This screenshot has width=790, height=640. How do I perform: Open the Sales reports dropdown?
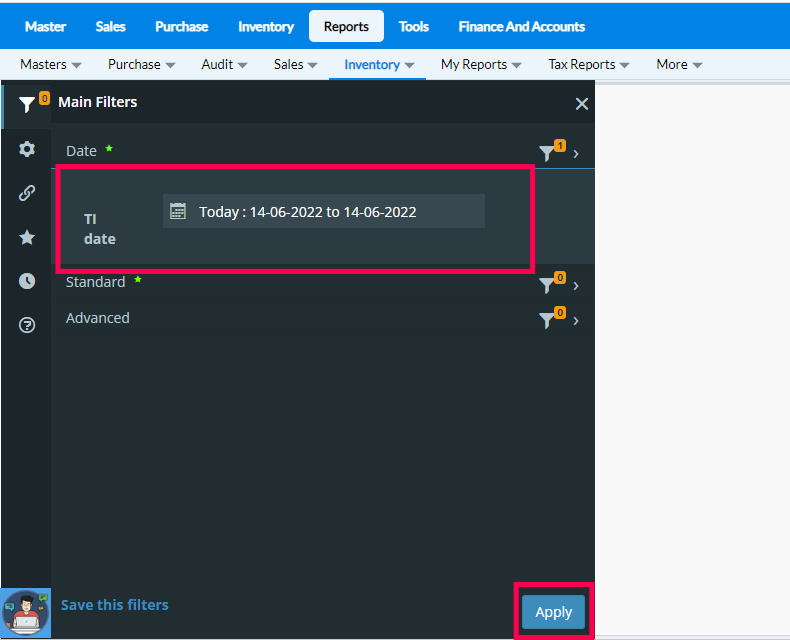tap(296, 65)
